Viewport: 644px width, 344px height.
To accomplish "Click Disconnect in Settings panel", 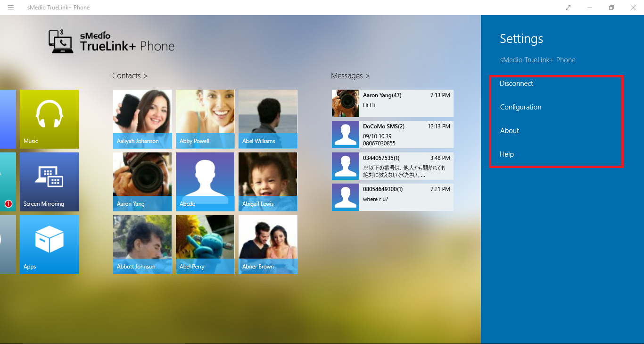I will tap(516, 84).
